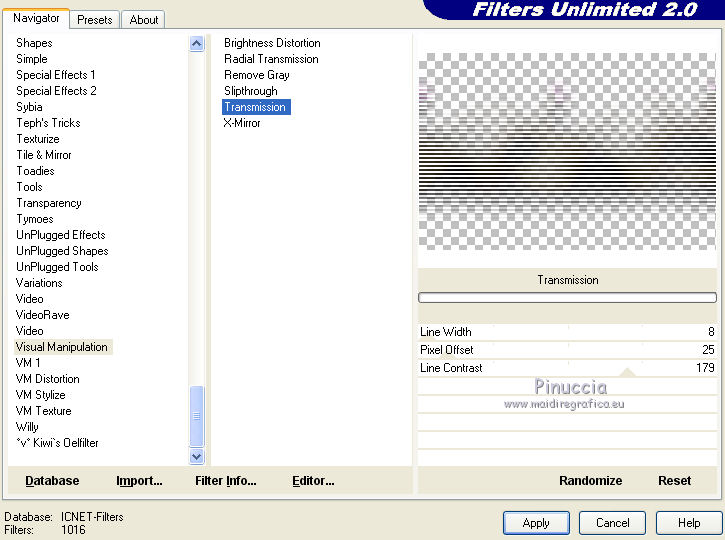The width and height of the screenshot is (725, 540).
Task: Select the VM Distortion category
Action: click(48, 379)
